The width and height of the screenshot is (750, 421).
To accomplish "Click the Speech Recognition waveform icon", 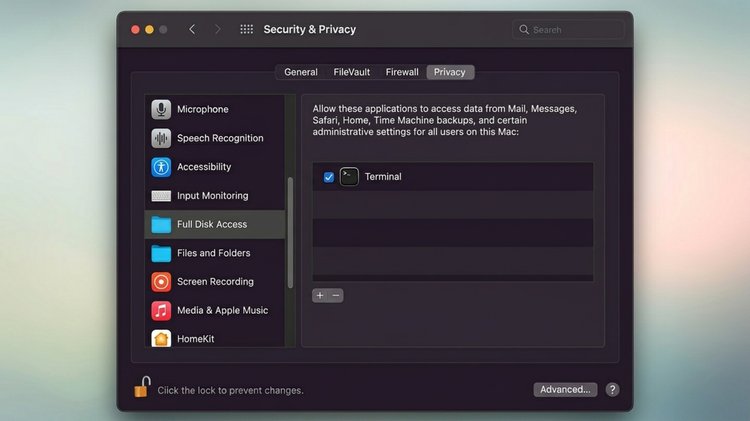I will point(161,138).
